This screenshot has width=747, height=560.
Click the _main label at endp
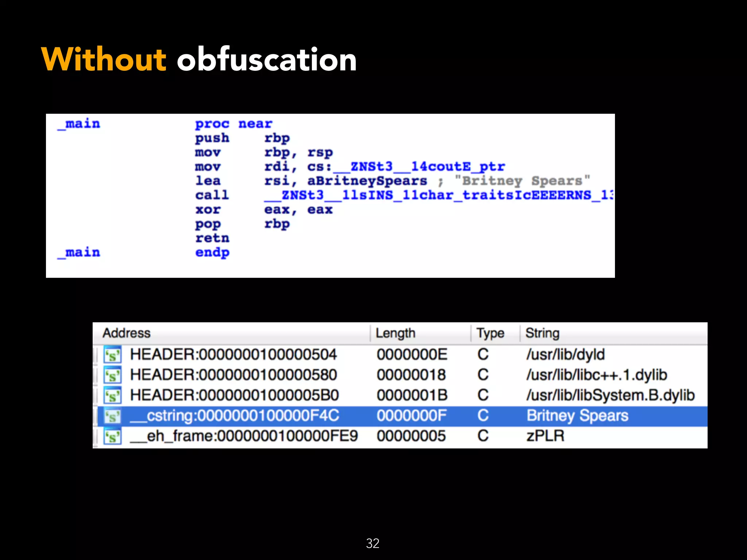click(x=79, y=253)
